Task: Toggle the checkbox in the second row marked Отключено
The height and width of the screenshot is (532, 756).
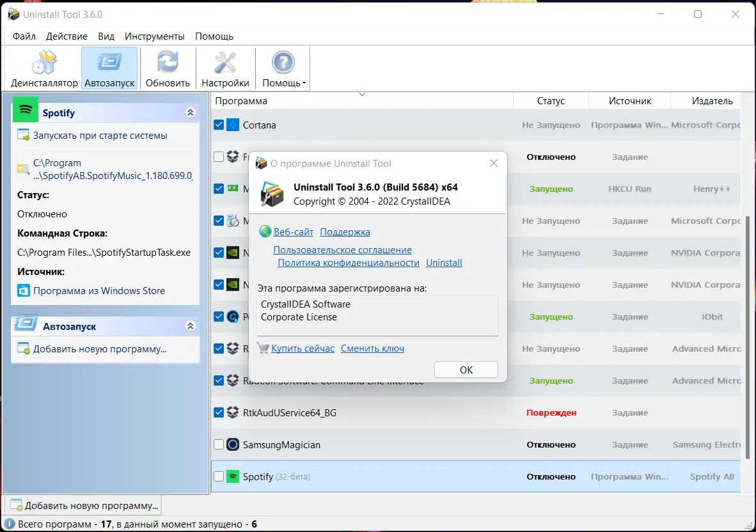Action: coord(218,157)
